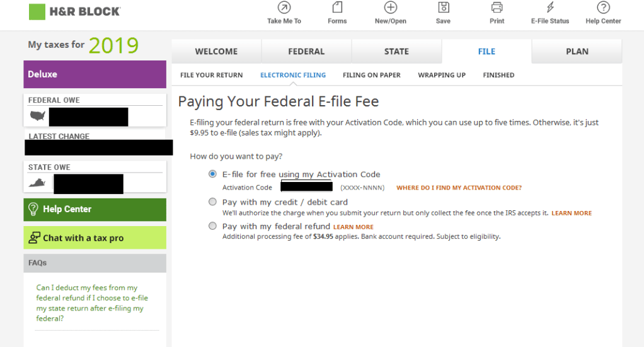644x347 pixels.
Task: Open Help Center question mark icon
Action: click(x=603, y=8)
